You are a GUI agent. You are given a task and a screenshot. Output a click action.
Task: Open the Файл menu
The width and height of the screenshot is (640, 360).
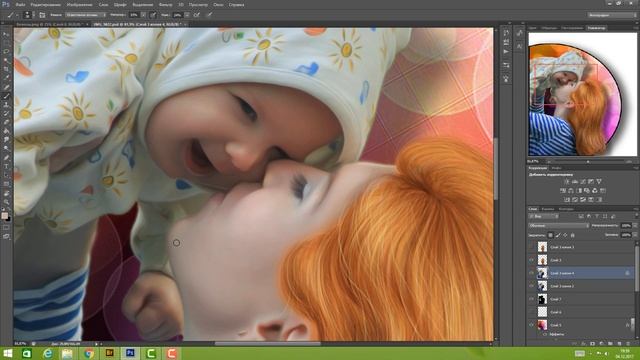20,5
